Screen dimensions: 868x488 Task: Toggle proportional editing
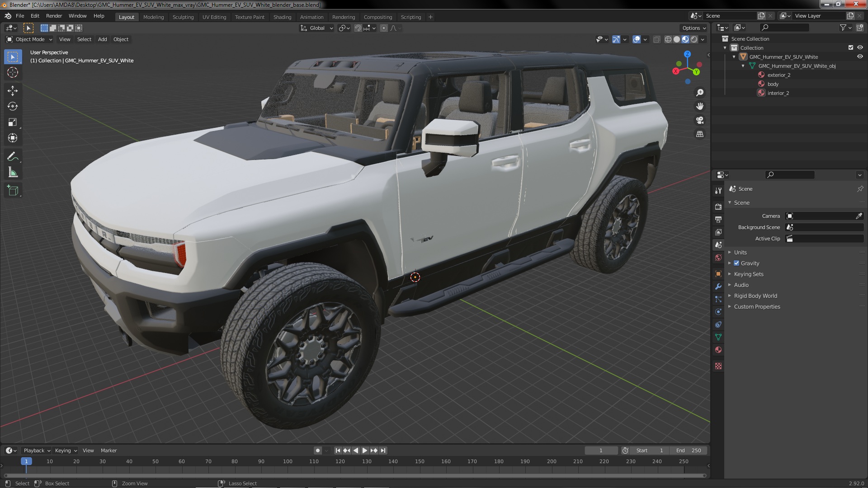[x=384, y=28]
